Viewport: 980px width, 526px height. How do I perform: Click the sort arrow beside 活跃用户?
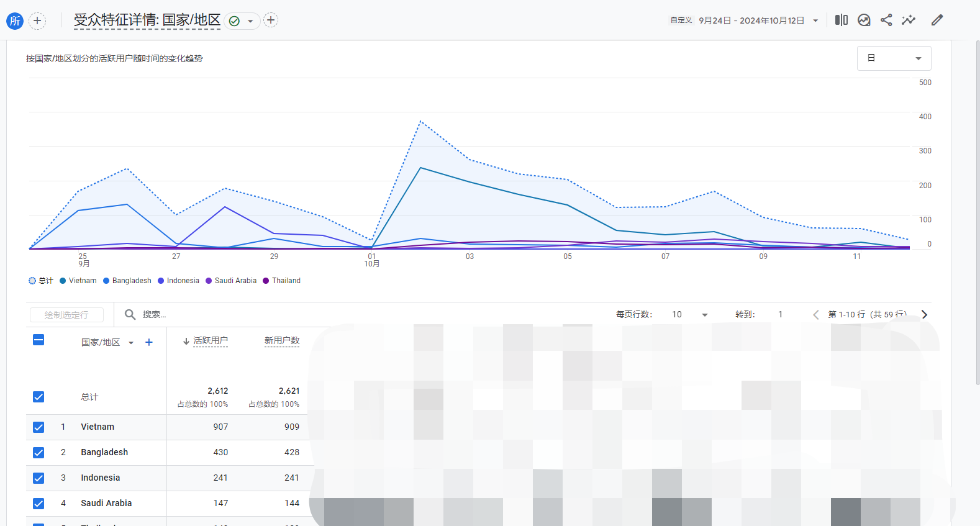coord(186,342)
